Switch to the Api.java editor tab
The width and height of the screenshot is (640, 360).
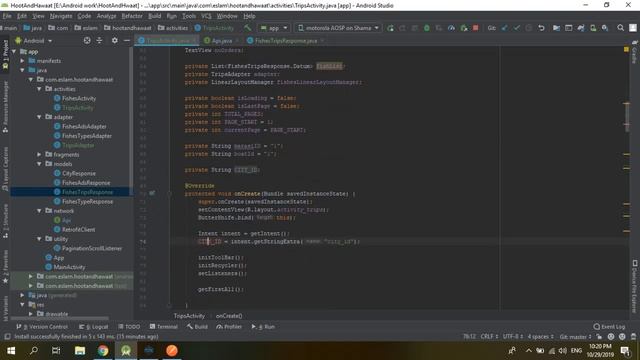(x=221, y=40)
